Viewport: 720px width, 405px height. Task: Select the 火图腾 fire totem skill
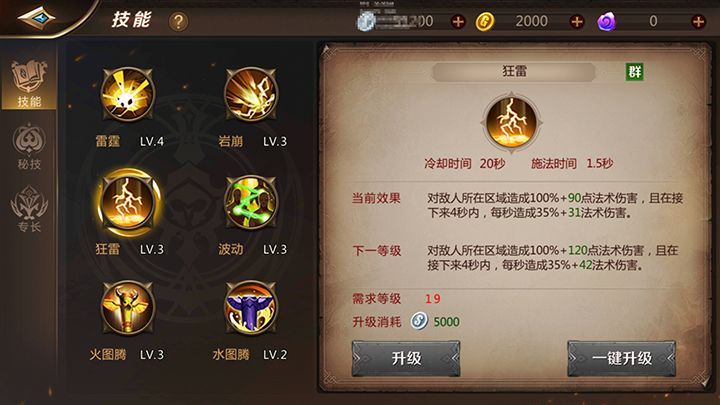pyautogui.click(x=128, y=308)
